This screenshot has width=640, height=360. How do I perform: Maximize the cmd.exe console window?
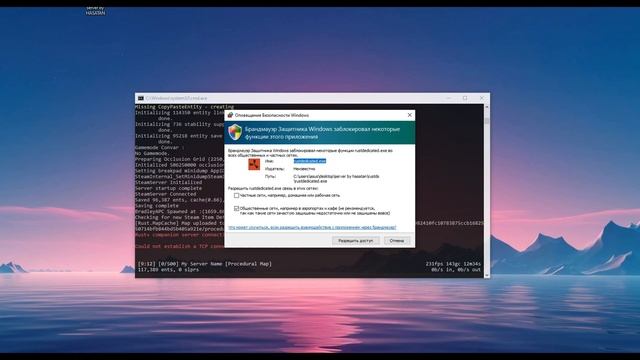pos(465,98)
